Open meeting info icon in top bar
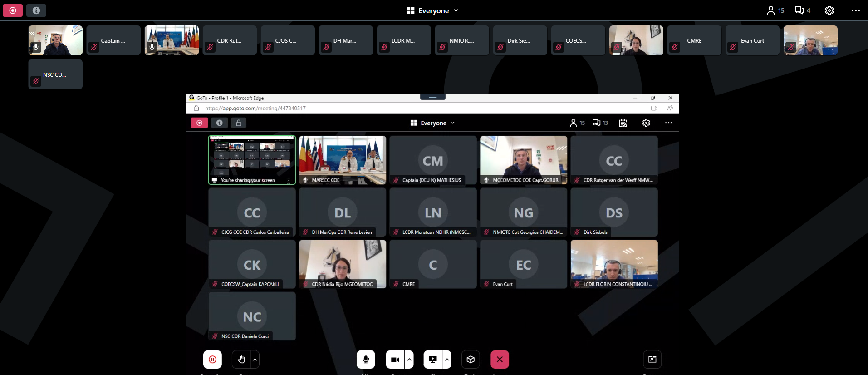The width and height of the screenshot is (868, 375). pyautogui.click(x=36, y=10)
